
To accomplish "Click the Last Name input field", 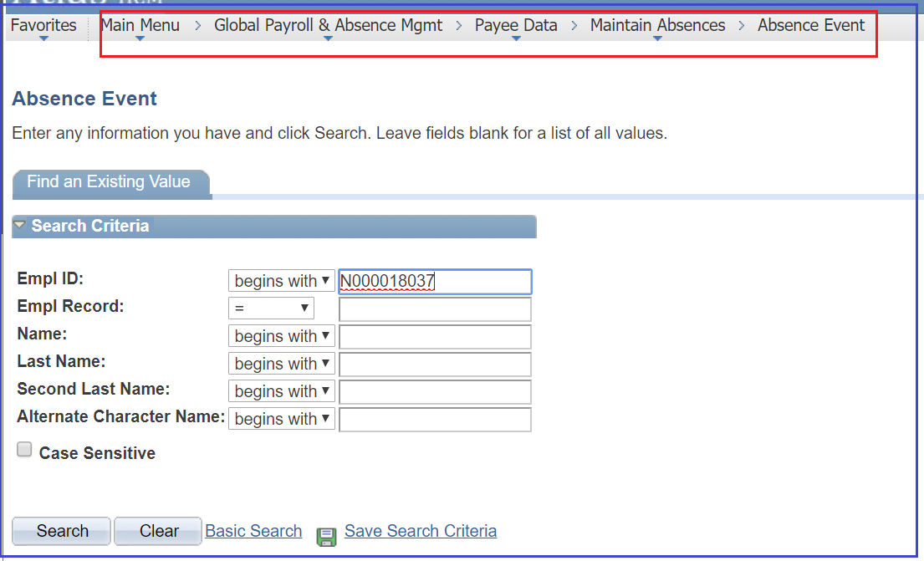I will point(436,365).
